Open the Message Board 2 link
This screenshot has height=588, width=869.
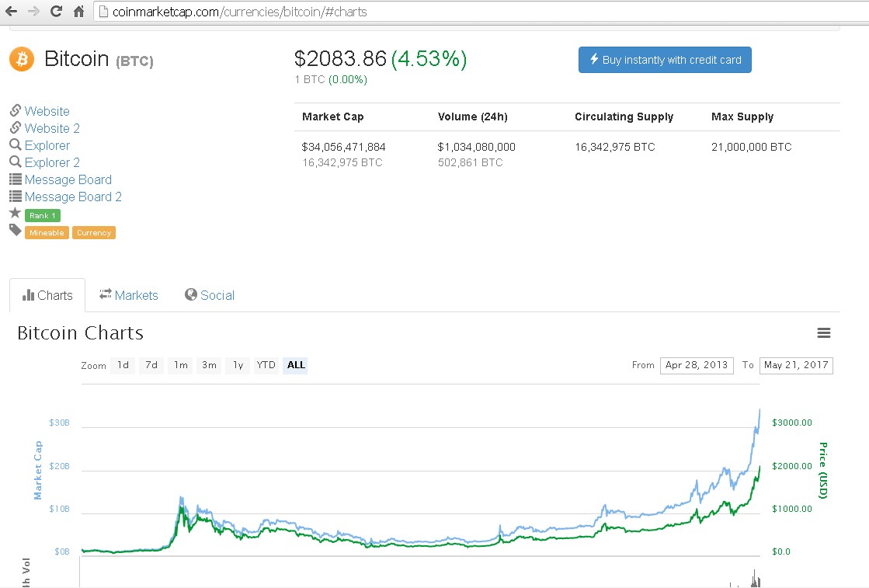click(73, 197)
